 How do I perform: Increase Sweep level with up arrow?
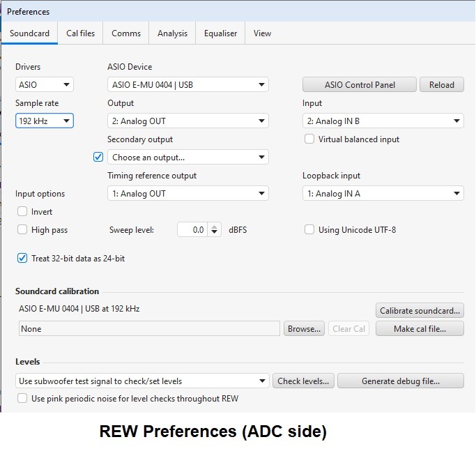[215, 227]
